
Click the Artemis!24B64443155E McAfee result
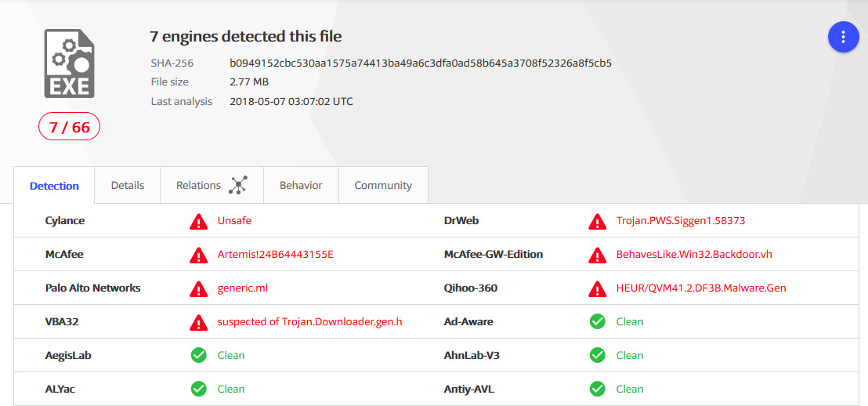coord(276,255)
